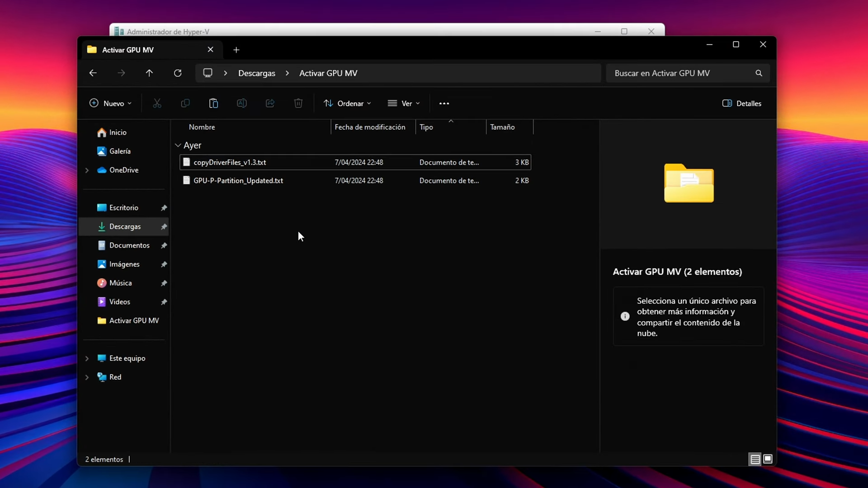This screenshot has width=868, height=488.
Task: Open the three-dots more options menu
Action: pyautogui.click(x=444, y=103)
